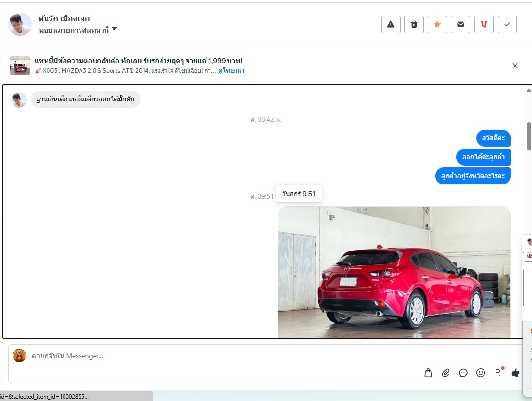Viewport: 532px width, 401px height.
Task: Toggle the orange star follow-up marker
Action: (x=437, y=24)
